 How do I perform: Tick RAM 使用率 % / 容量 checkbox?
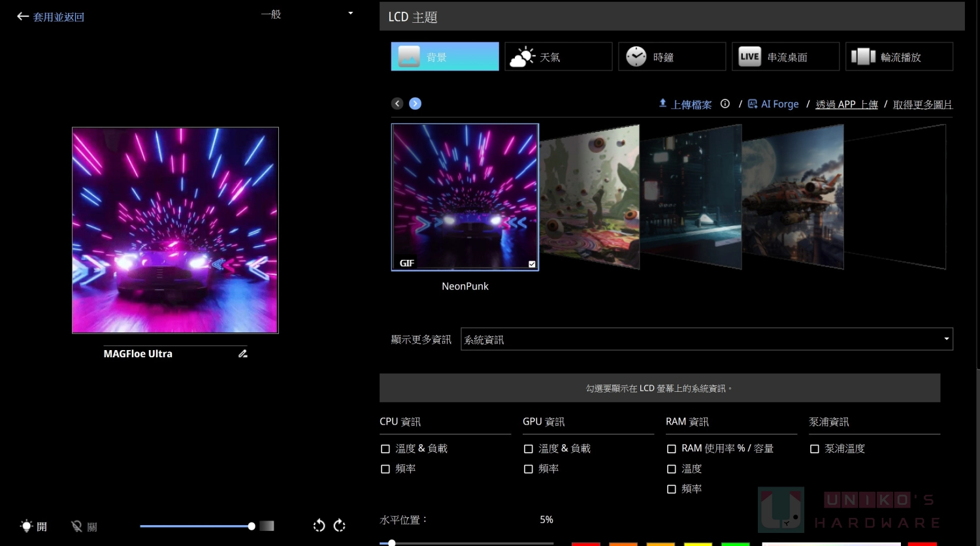(x=672, y=449)
